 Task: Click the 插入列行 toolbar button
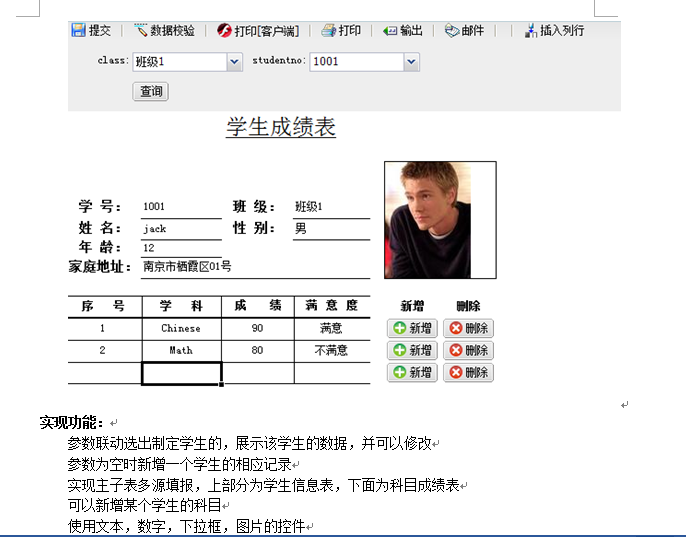[x=554, y=30]
